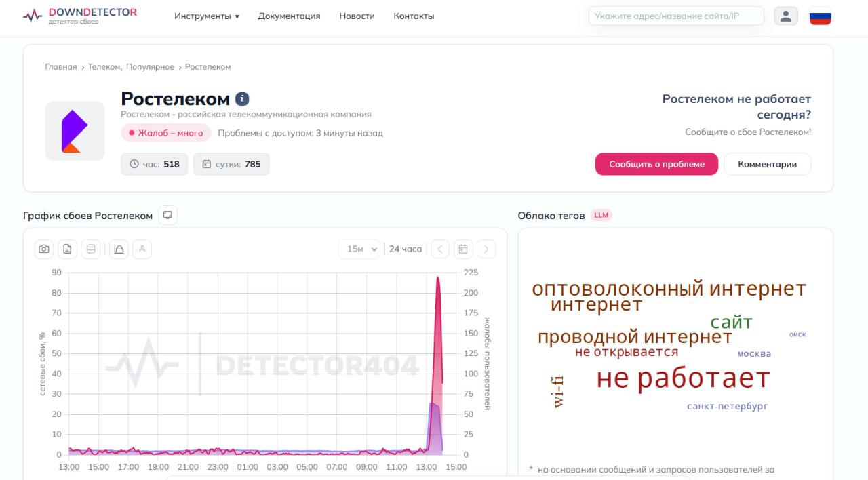The image size is (868, 480).
Task: Focus the site address search field
Action: click(676, 16)
